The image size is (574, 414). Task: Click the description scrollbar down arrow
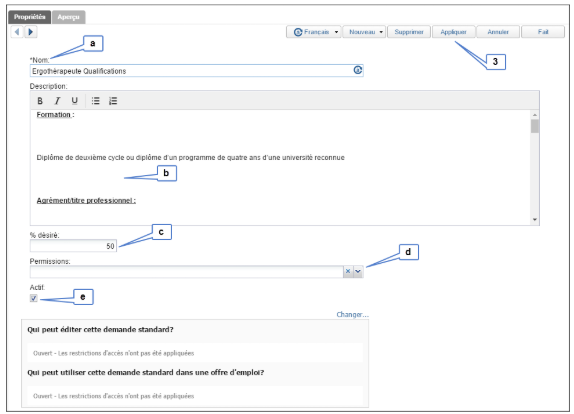click(535, 220)
